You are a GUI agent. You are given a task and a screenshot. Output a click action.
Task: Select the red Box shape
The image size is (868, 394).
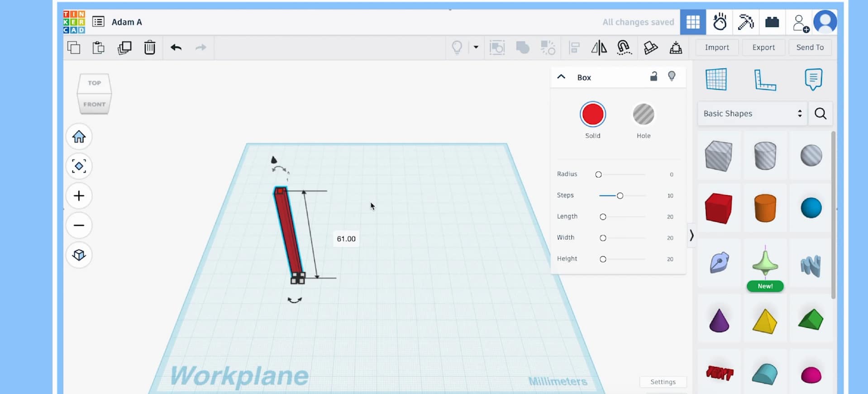719,208
